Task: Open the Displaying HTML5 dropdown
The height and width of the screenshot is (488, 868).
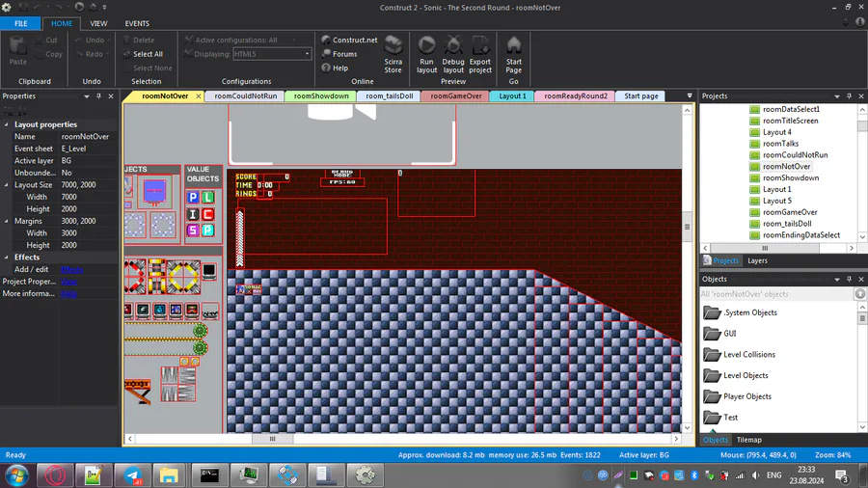Action: click(308, 54)
